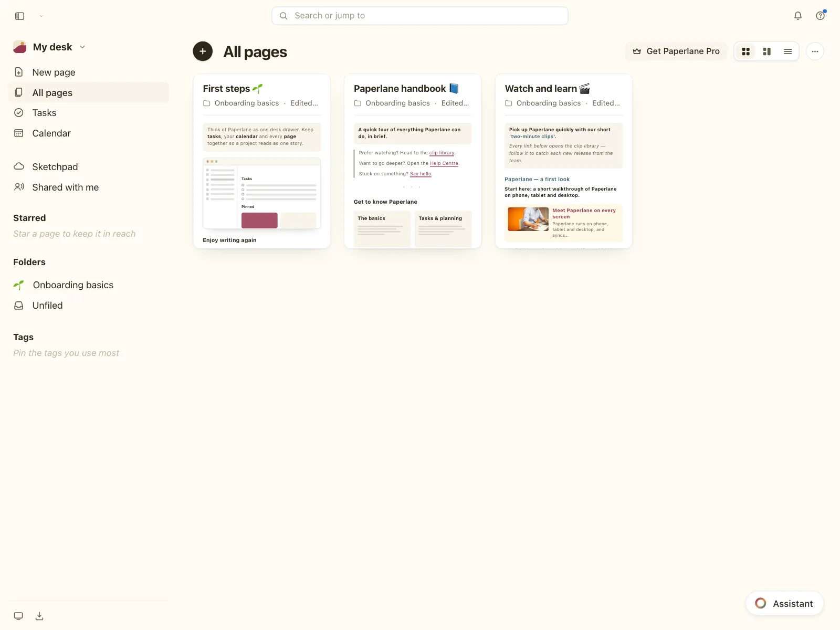Click the My desk workspace avatar
Image resolution: width=840 pixels, height=630 pixels.
click(x=20, y=47)
